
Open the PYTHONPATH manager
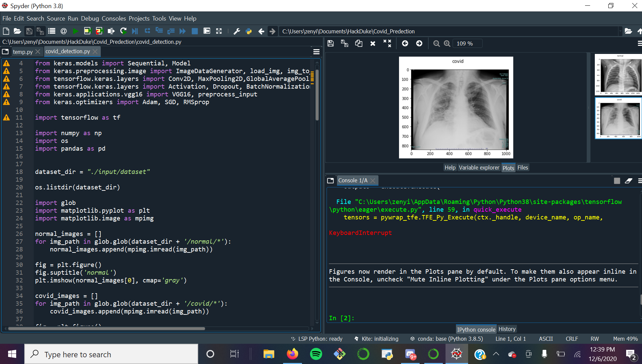(x=249, y=31)
